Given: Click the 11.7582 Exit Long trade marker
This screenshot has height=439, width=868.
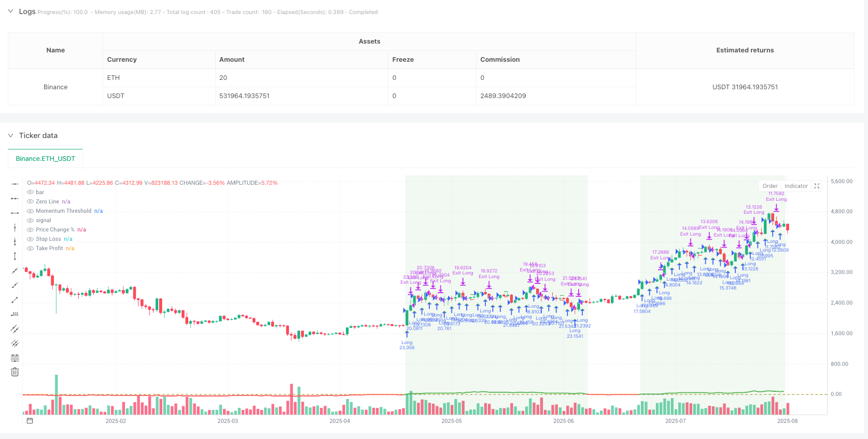Looking at the screenshot, I should click(x=776, y=197).
